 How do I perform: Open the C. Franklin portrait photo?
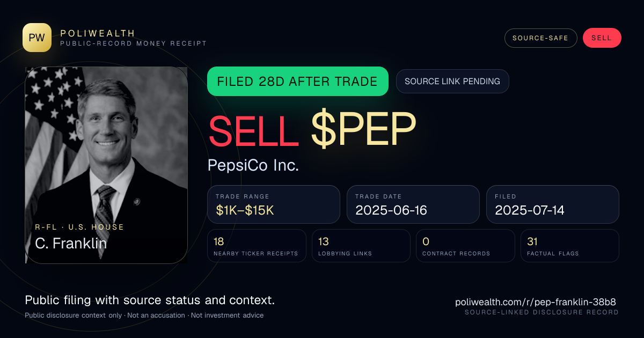click(x=106, y=165)
